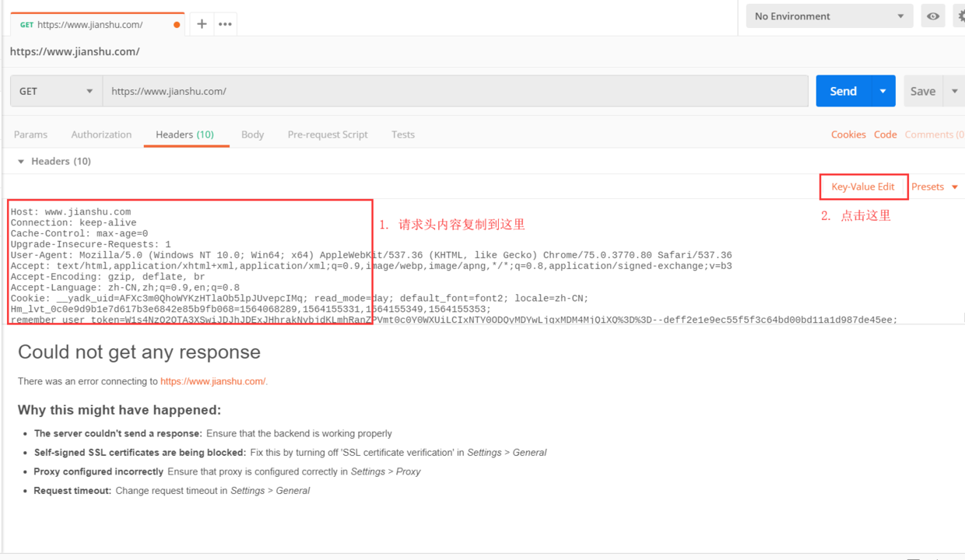Click the request URL input field
Viewport: 965px width, 560px height.
click(455, 91)
